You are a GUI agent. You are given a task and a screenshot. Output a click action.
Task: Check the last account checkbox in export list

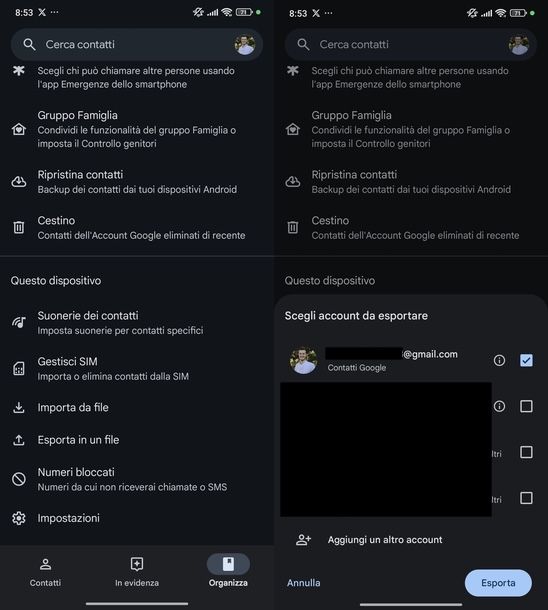click(526, 498)
